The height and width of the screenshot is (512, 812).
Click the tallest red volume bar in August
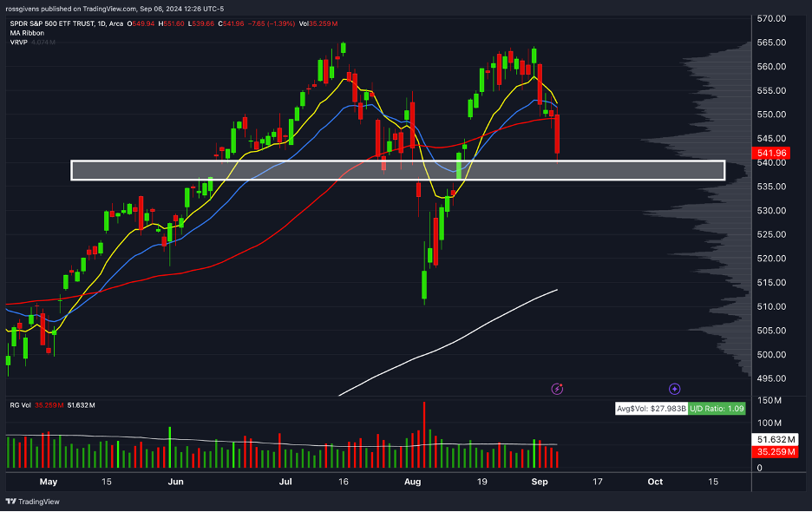(x=424, y=435)
